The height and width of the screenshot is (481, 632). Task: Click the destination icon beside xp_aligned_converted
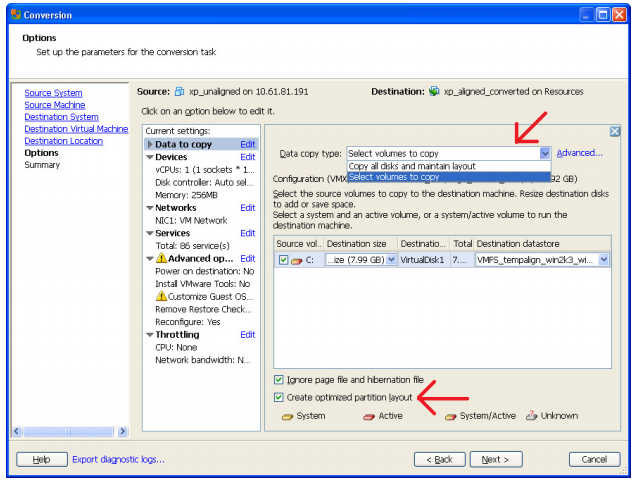(x=434, y=91)
